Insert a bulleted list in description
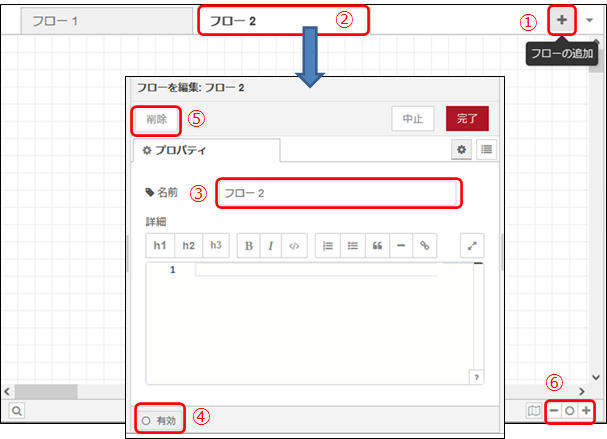Screen dimensions: 607x439 [352, 245]
